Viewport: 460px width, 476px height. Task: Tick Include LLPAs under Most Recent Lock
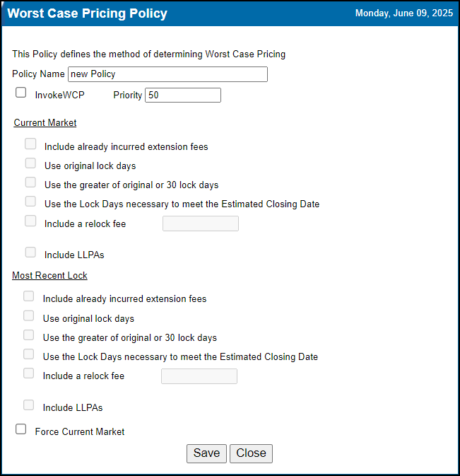pyautogui.click(x=29, y=405)
